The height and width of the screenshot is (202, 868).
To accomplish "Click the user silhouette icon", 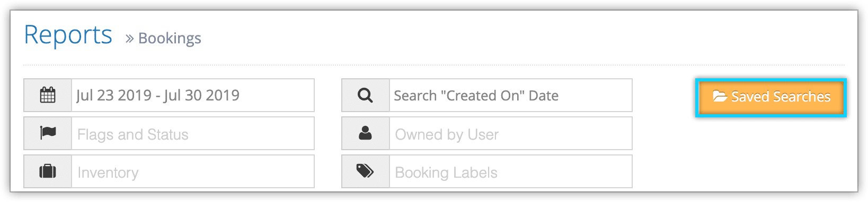I will [365, 133].
